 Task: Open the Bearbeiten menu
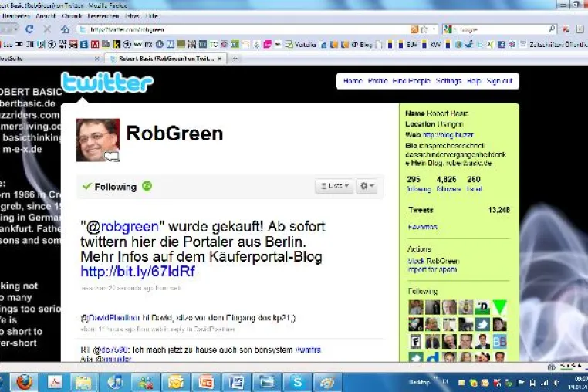[16, 15]
